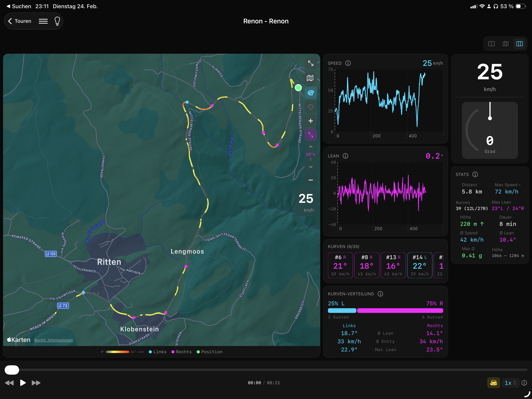Center map on current location crosshair
Viewport: 532px width, 399px height.
(x=310, y=107)
